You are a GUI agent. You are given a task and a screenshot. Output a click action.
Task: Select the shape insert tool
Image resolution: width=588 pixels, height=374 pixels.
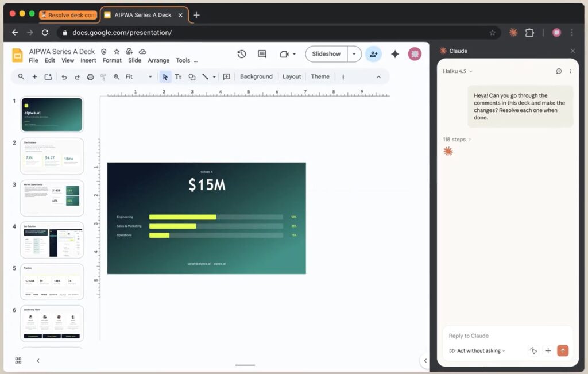click(x=192, y=76)
